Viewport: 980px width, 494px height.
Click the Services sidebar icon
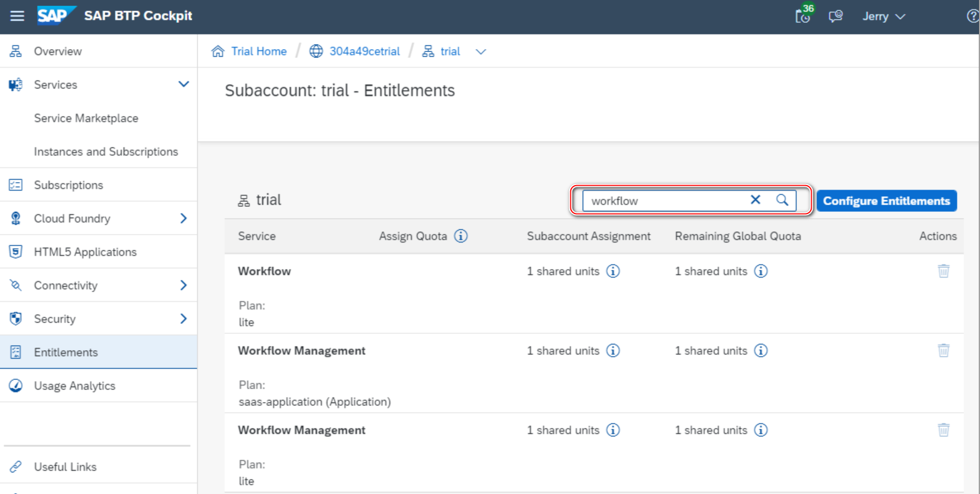pos(16,85)
